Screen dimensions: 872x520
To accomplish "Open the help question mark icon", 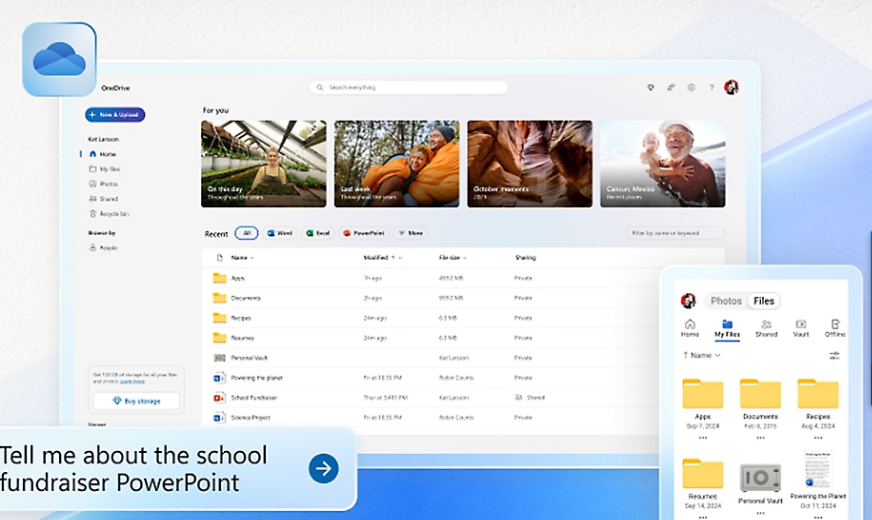I will point(711,87).
